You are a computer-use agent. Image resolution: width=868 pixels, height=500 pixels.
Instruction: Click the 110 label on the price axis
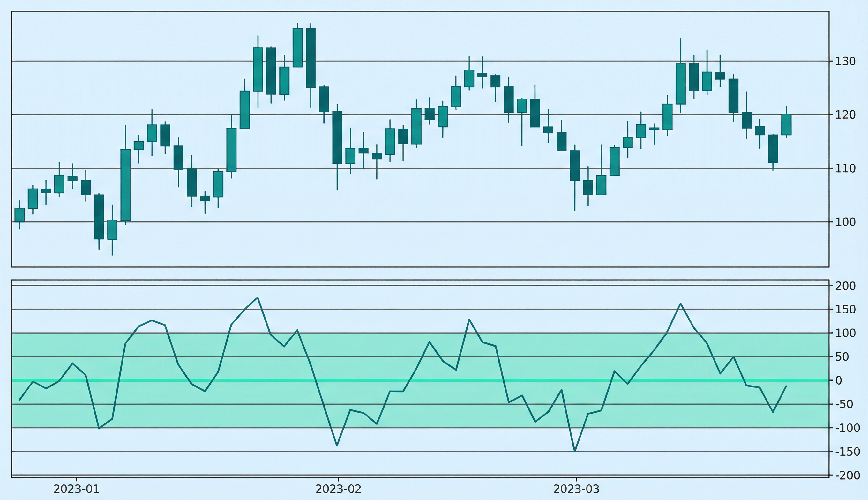[x=846, y=168]
